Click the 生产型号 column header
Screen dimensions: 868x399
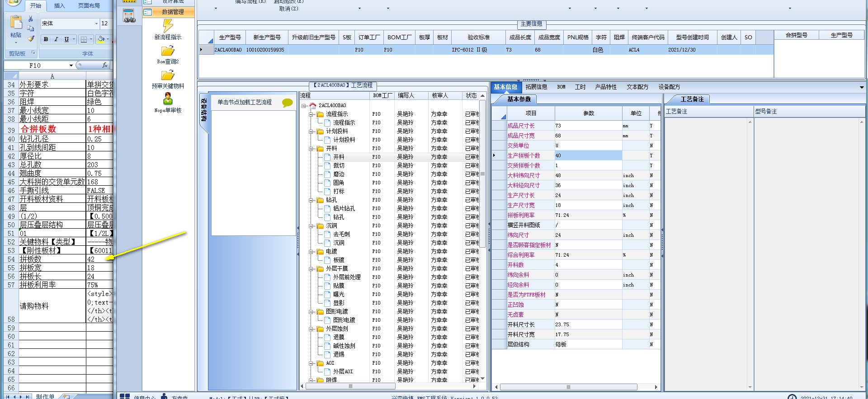click(230, 38)
